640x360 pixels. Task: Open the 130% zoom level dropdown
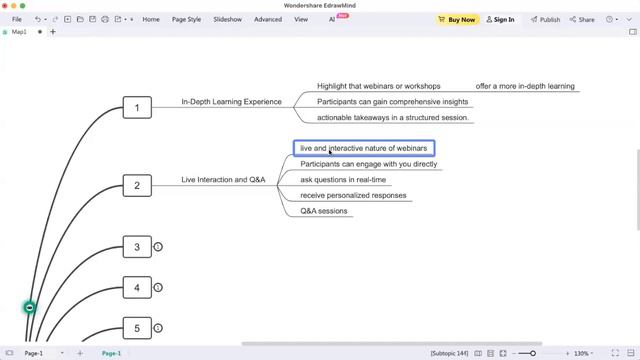tap(583, 353)
